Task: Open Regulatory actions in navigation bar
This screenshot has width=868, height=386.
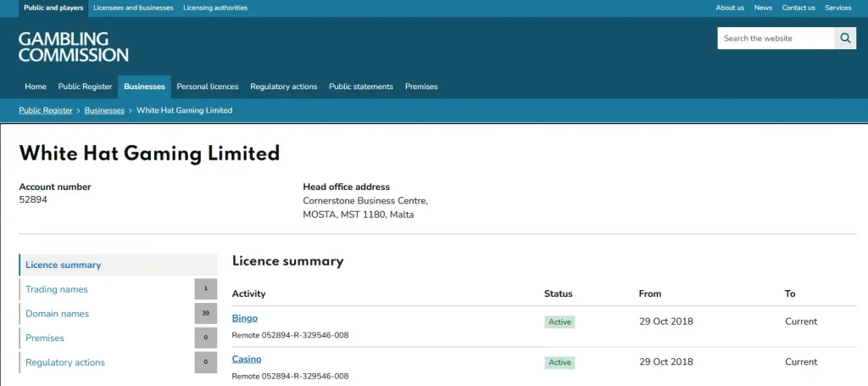Action: tap(283, 87)
